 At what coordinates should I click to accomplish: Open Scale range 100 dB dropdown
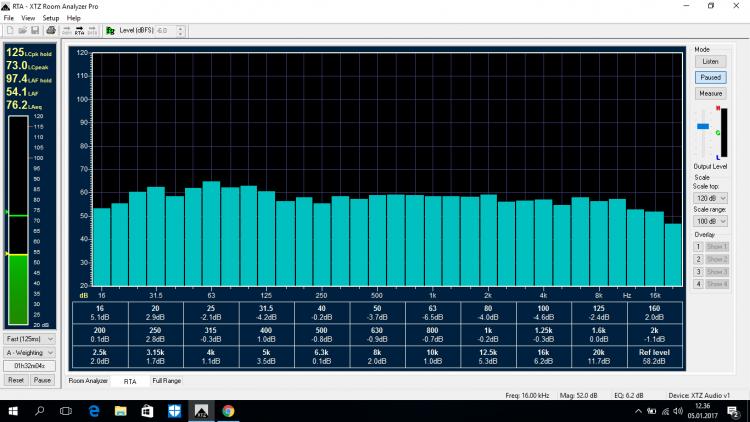[710, 222]
